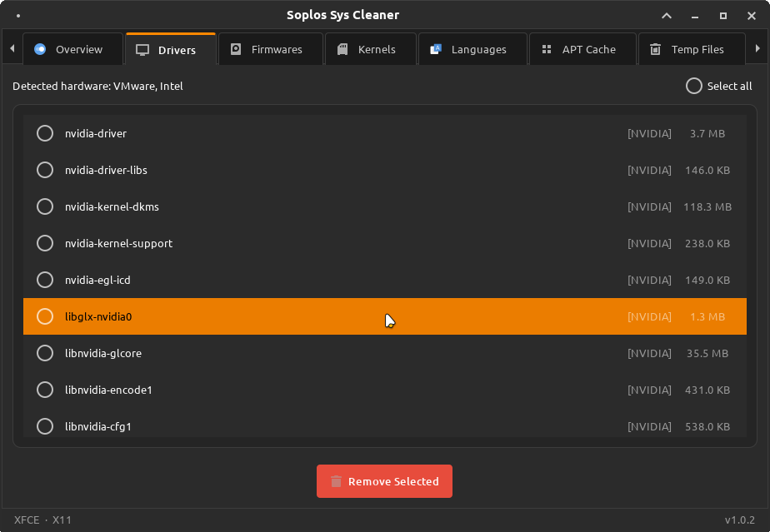Click the translate icon on the Languages tab

pyautogui.click(x=436, y=49)
